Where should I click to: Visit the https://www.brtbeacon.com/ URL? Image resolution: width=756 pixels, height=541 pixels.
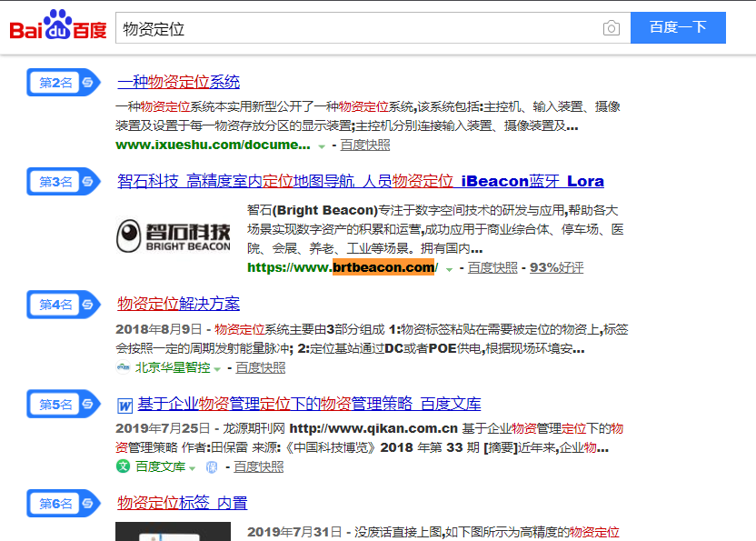343,267
